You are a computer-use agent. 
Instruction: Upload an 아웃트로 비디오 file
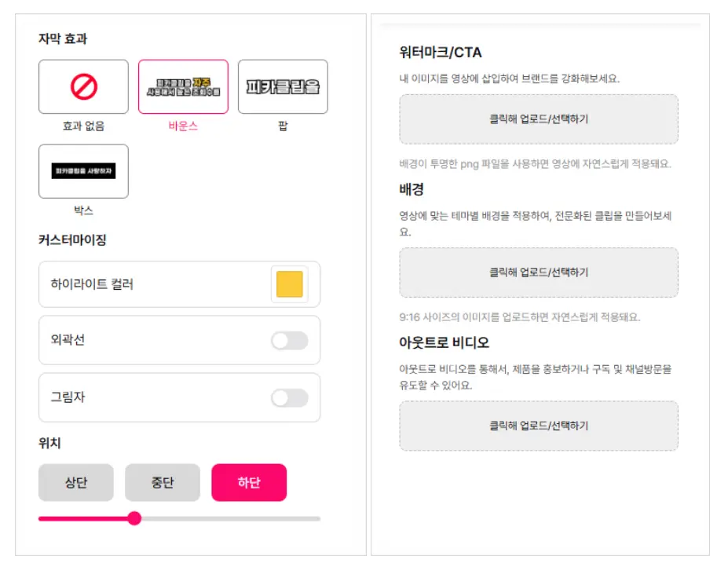[538, 426]
